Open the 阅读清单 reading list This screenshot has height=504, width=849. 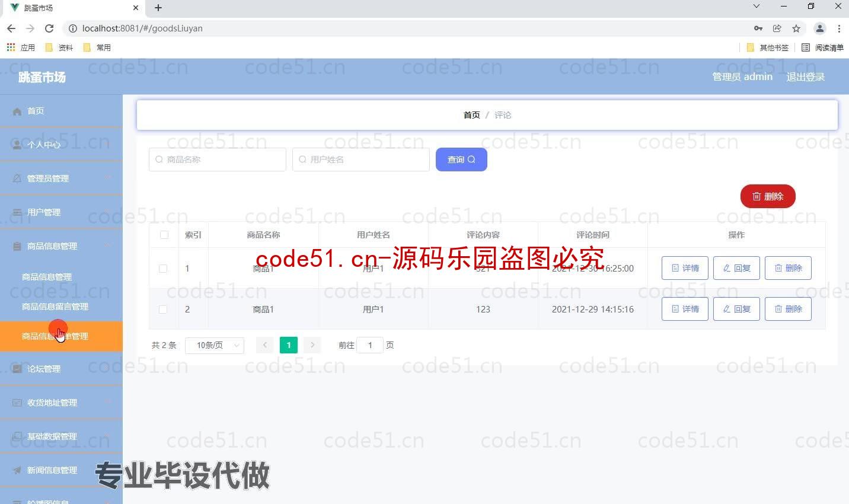click(822, 47)
